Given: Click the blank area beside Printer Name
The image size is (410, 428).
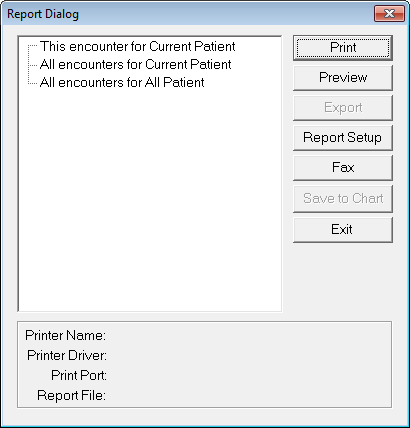Looking at the screenshot, I should tap(247, 335).
